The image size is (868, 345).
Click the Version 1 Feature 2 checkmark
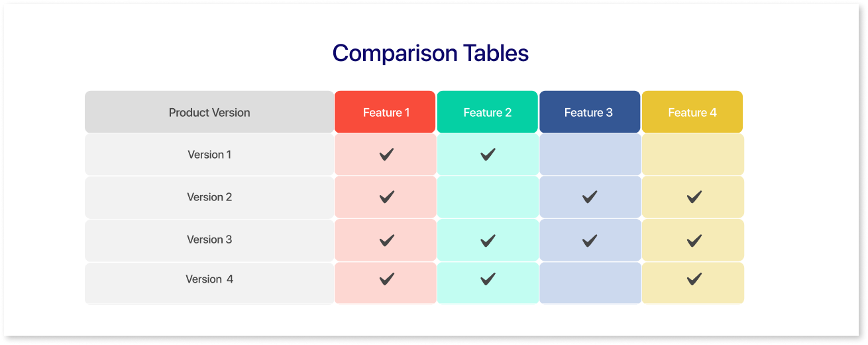coord(488,155)
